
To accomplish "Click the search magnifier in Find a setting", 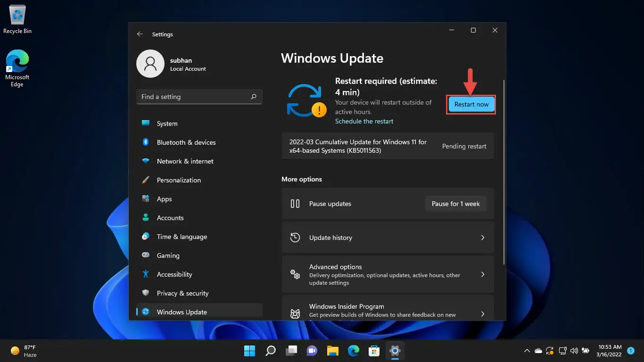I will click(254, 97).
